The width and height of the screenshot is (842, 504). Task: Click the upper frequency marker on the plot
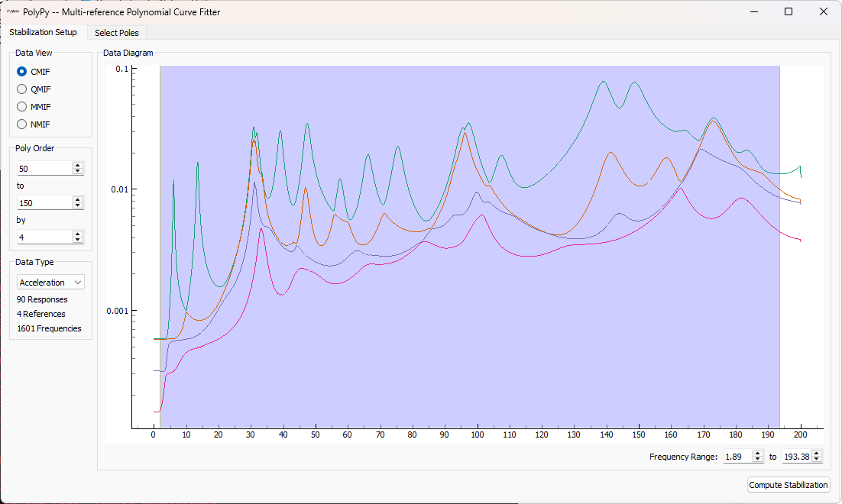pyautogui.click(x=779, y=244)
